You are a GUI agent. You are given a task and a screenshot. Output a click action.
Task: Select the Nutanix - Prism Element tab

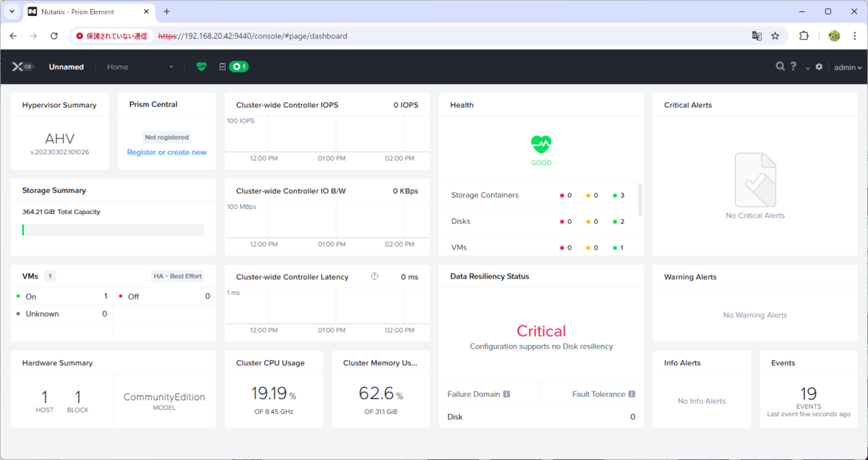tap(88, 12)
